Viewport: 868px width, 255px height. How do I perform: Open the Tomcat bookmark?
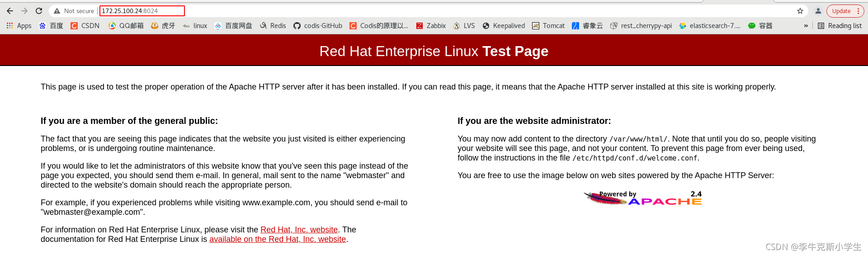point(548,26)
